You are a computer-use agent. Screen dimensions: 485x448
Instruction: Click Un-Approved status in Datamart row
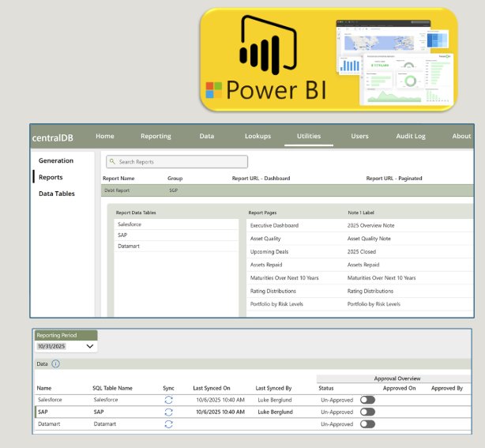[x=336, y=424]
